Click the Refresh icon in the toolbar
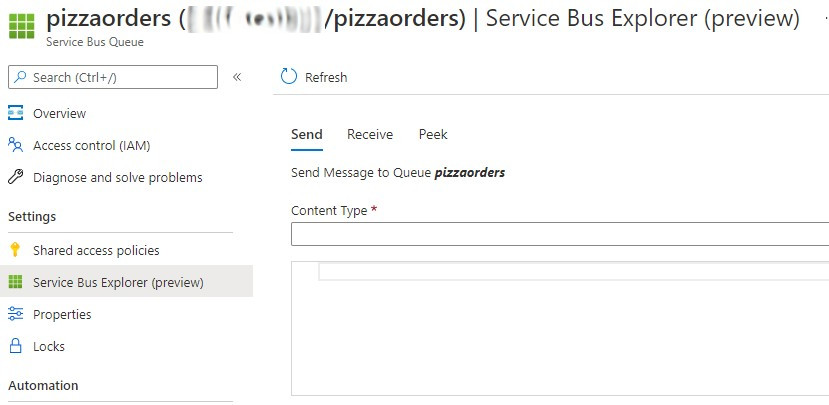This screenshot has width=829, height=405. pos(289,77)
